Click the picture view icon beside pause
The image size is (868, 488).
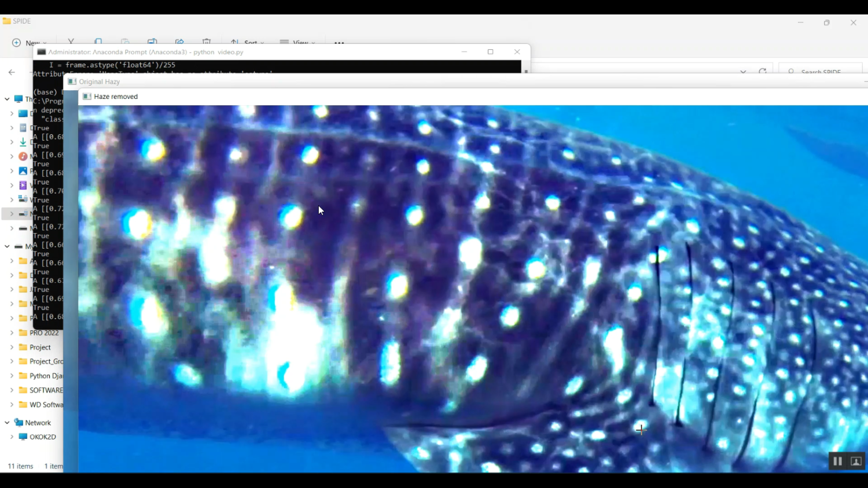[856, 461]
